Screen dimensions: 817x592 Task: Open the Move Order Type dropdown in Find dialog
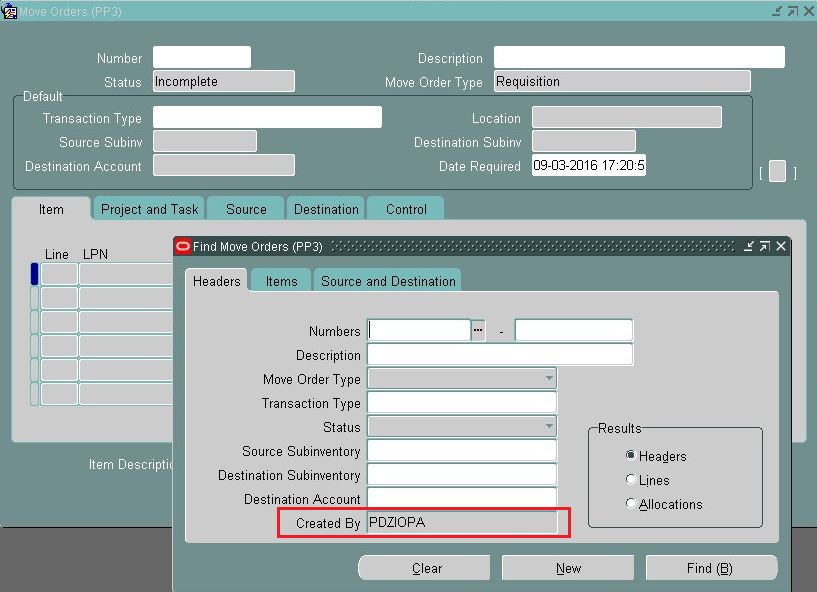pyautogui.click(x=548, y=379)
